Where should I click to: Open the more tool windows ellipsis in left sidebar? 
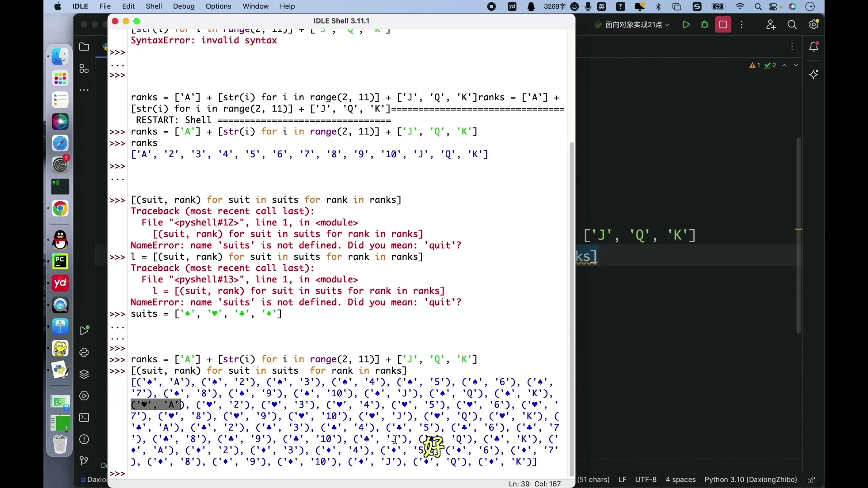click(84, 90)
